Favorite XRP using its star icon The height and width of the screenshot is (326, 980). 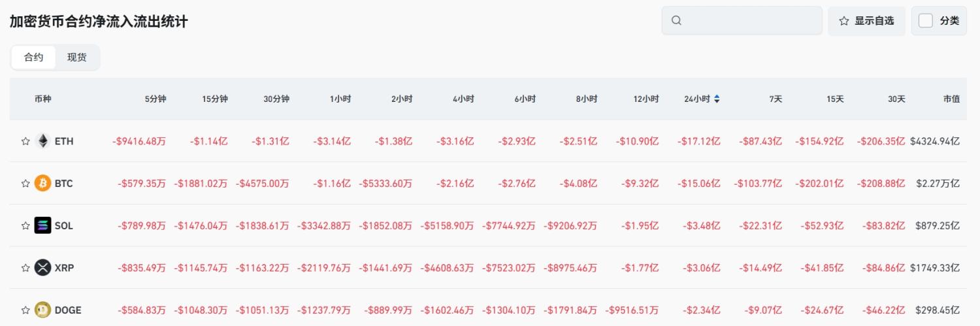tap(25, 268)
